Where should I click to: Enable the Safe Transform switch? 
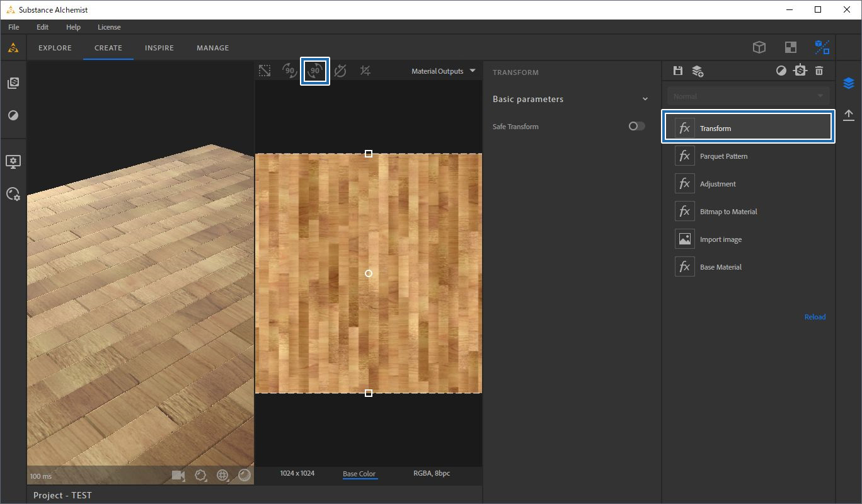pos(636,127)
